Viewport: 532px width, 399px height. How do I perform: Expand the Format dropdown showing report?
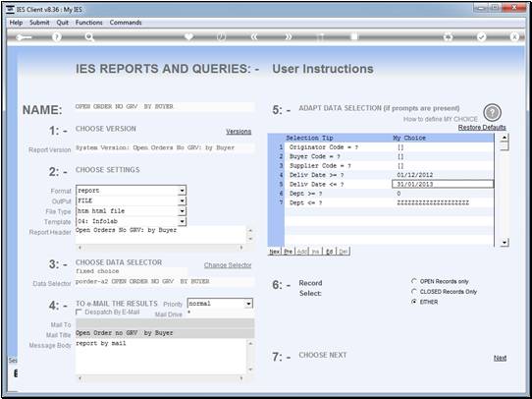coord(183,191)
